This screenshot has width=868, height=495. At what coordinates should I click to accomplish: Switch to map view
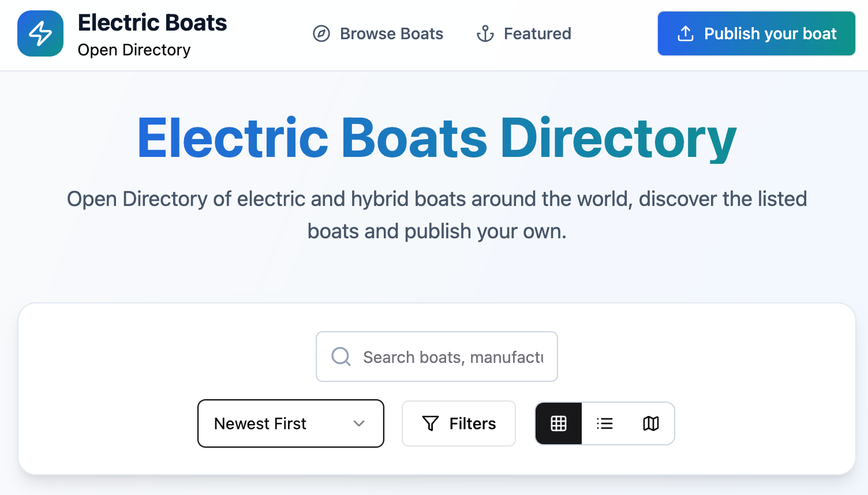(x=651, y=423)
